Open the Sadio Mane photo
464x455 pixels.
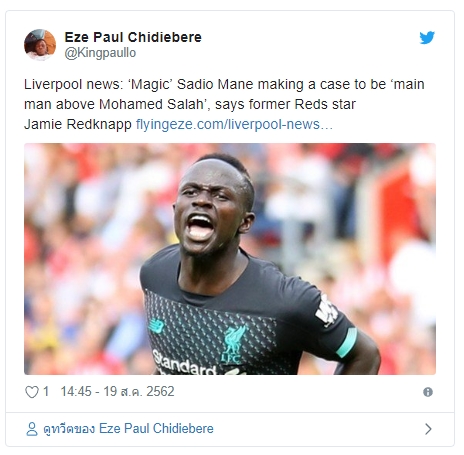230,259
